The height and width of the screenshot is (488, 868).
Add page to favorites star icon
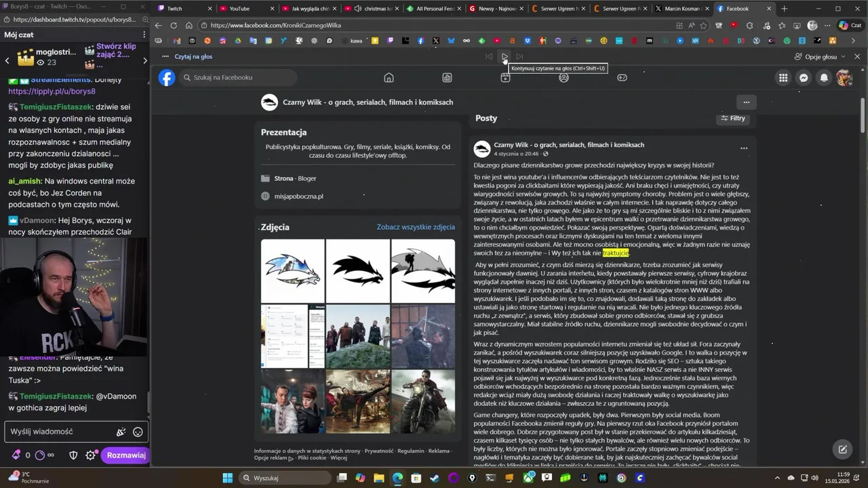coord(703,25)
